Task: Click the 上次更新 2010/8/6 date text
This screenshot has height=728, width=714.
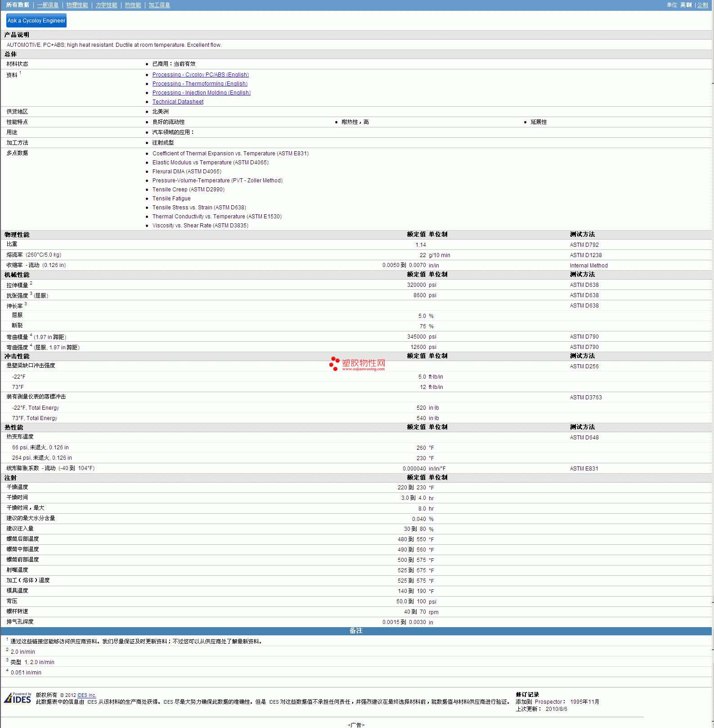Action: [x=541, y=709]
